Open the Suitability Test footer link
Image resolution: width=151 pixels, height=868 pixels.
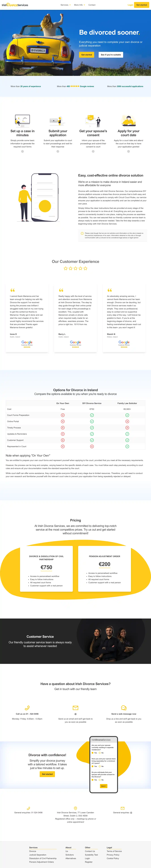click(91, 855)
